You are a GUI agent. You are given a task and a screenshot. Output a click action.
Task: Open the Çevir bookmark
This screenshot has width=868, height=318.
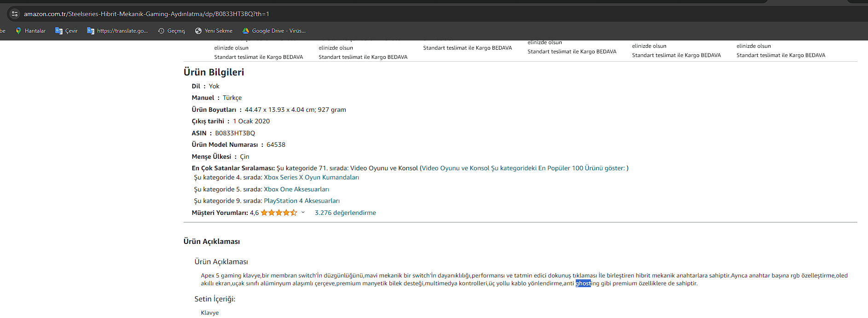(66, 31)
